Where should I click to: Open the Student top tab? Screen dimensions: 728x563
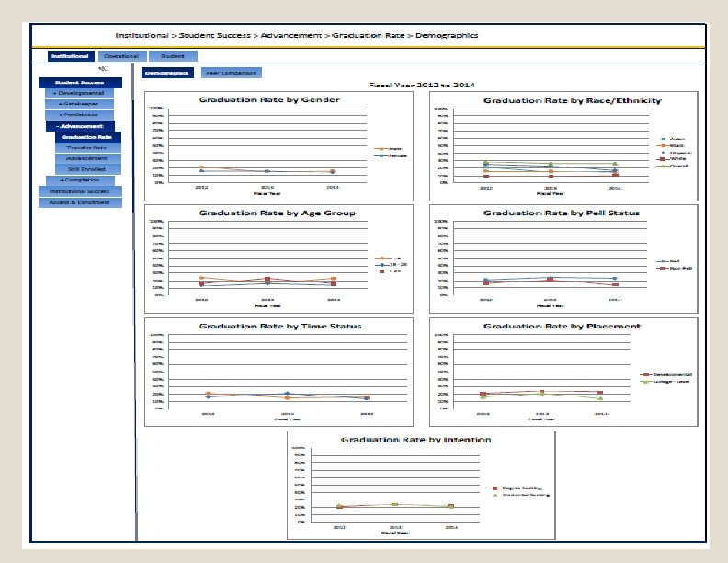coord(173,56)
